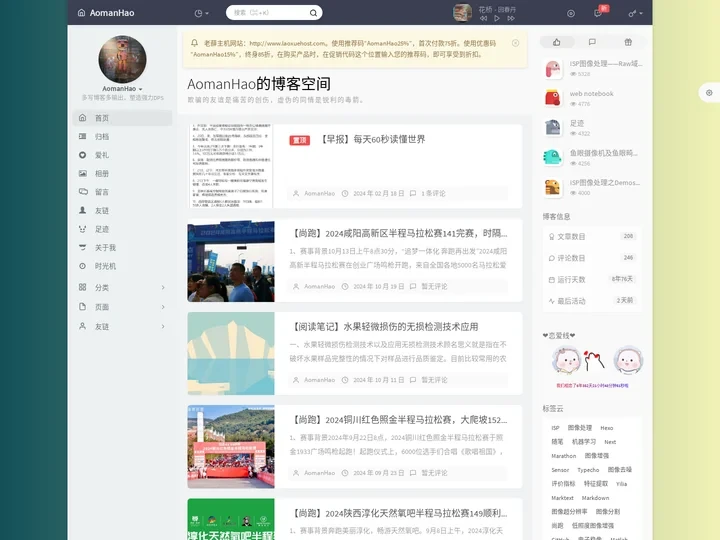Select the 图像处理 tag in tag cloud

click(579, 428)
